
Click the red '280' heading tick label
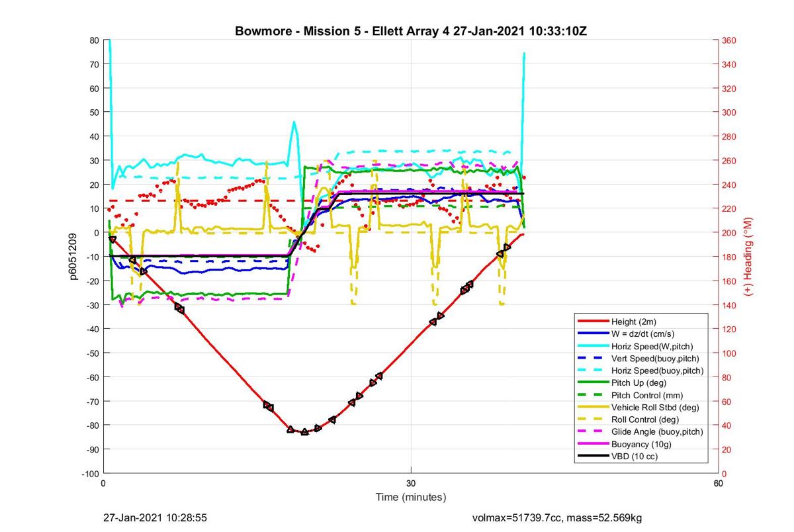coord(730,136)
